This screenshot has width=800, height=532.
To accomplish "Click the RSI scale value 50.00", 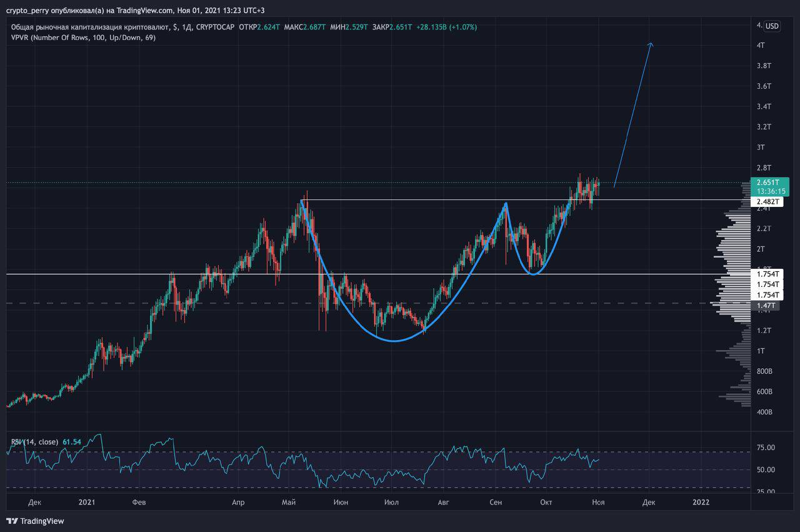I will [x=766, y=469].
